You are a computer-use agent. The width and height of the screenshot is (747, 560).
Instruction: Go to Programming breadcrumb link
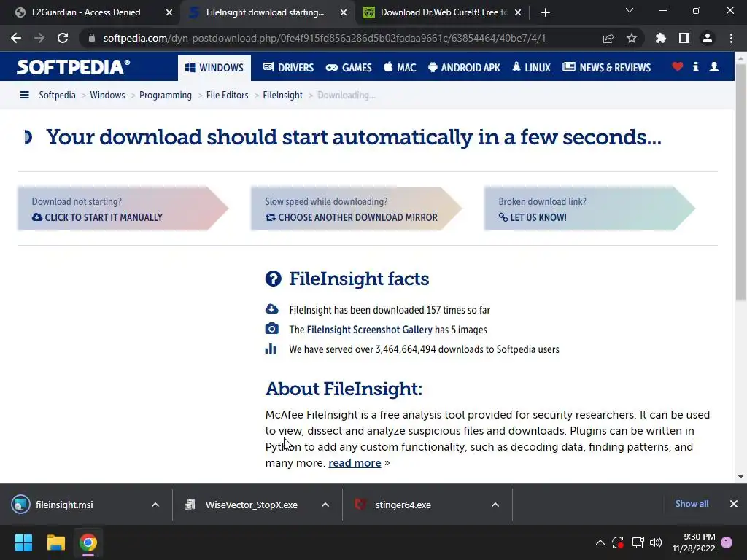[x=166, y=95]
